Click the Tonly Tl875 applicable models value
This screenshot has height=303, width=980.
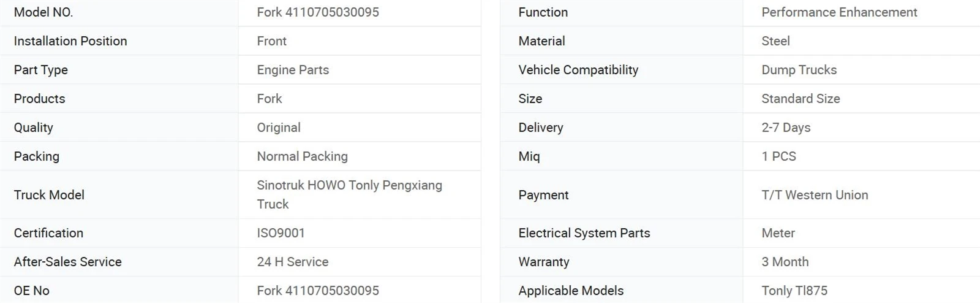pos(794,291)
